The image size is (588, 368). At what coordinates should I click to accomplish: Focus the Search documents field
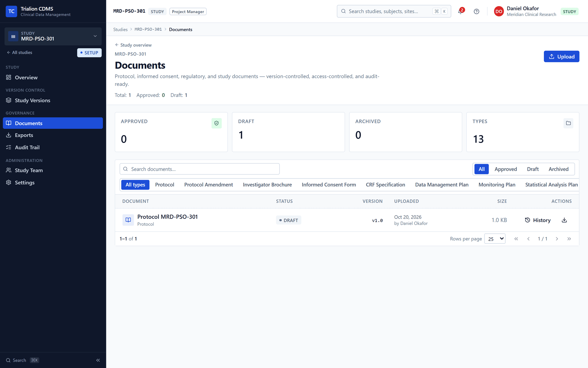click(199, 169)
